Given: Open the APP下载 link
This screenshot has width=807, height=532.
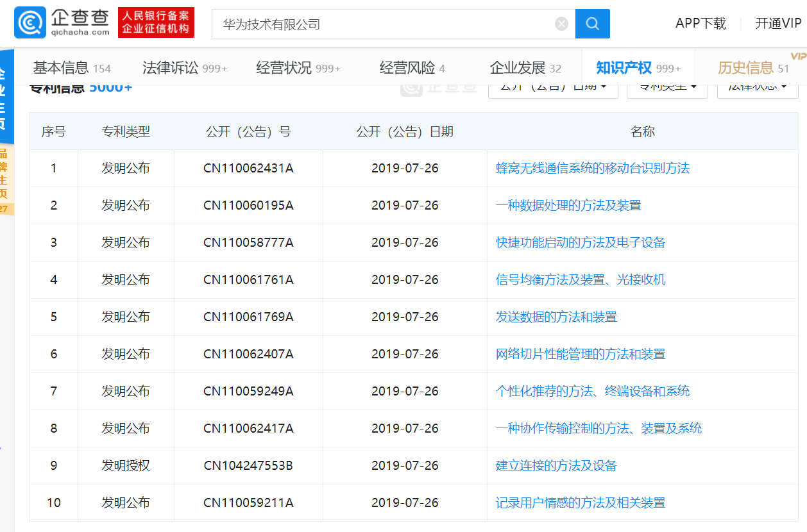Looking at the screenshot, I should click(701, 24).
